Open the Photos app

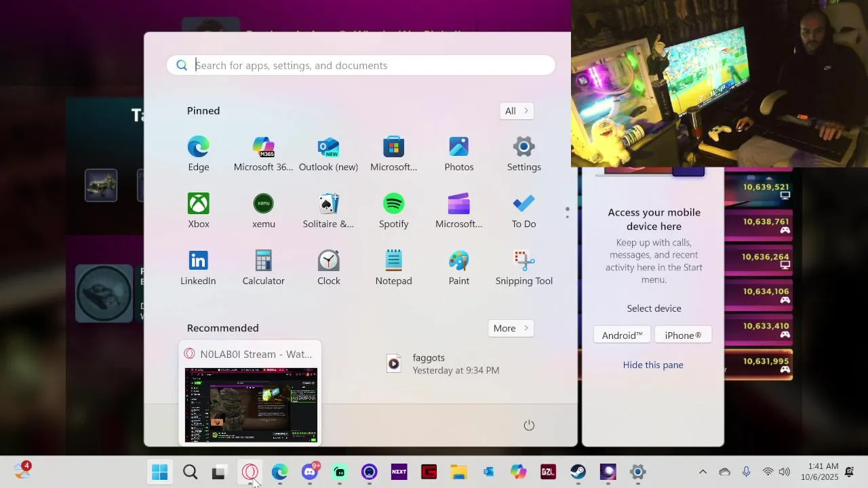[459, 154]
